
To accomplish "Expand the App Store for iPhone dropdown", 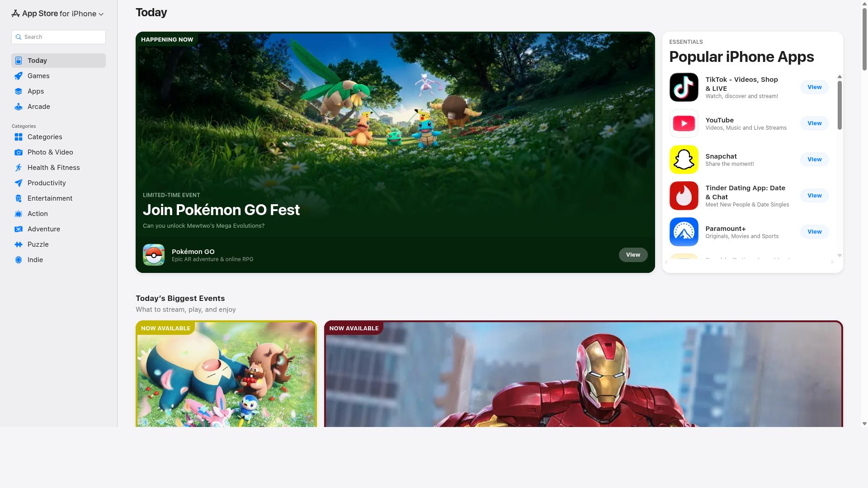I will 58,14.
